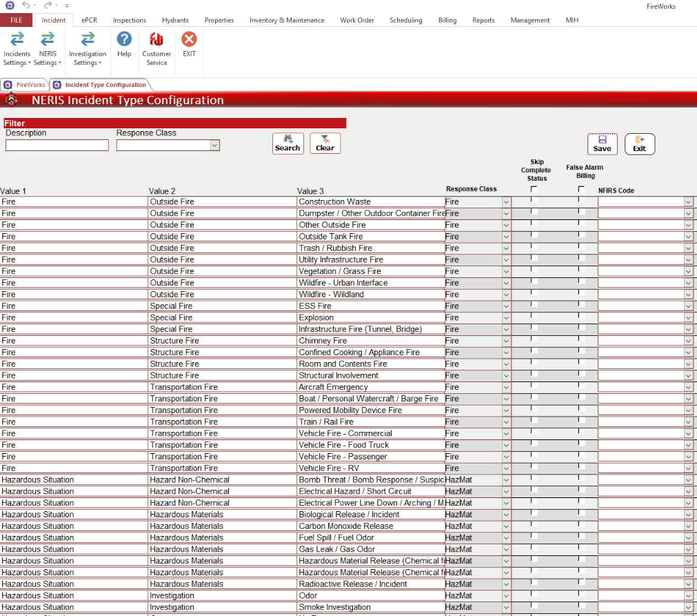The width and height of the screenshot is (697, 616).
Task: Open NFIRS Code dropdown for Construction Waste
Action: tap(688, 202)
